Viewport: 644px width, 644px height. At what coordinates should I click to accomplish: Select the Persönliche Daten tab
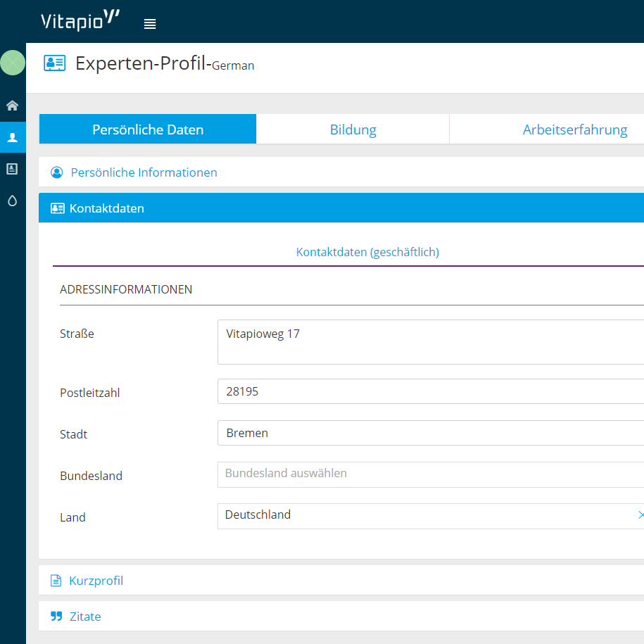148,130
